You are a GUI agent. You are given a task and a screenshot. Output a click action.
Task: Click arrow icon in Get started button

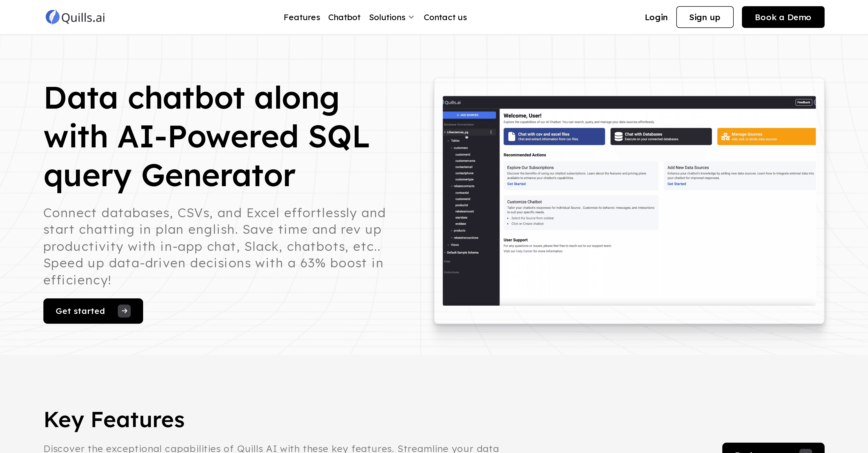click(x=124, y=311)
